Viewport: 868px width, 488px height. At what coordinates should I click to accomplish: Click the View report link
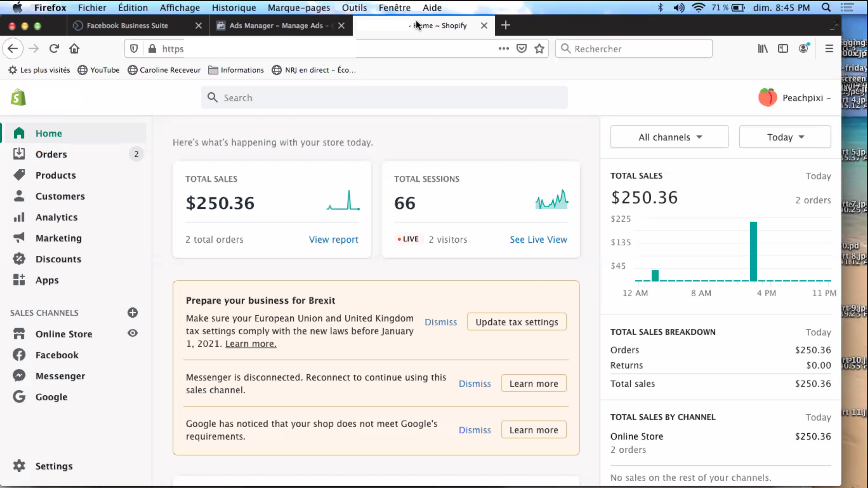(333, 240)
